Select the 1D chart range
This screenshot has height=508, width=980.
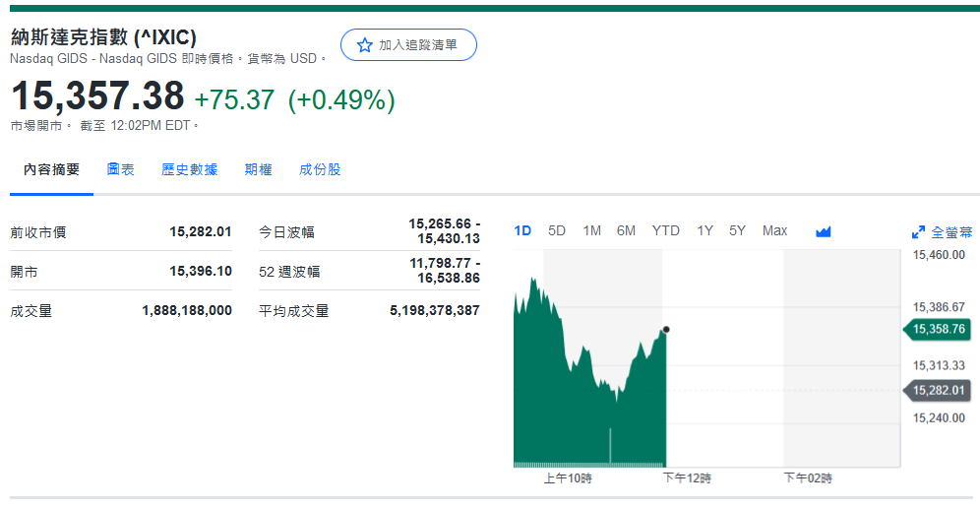[x=522, y=230]
